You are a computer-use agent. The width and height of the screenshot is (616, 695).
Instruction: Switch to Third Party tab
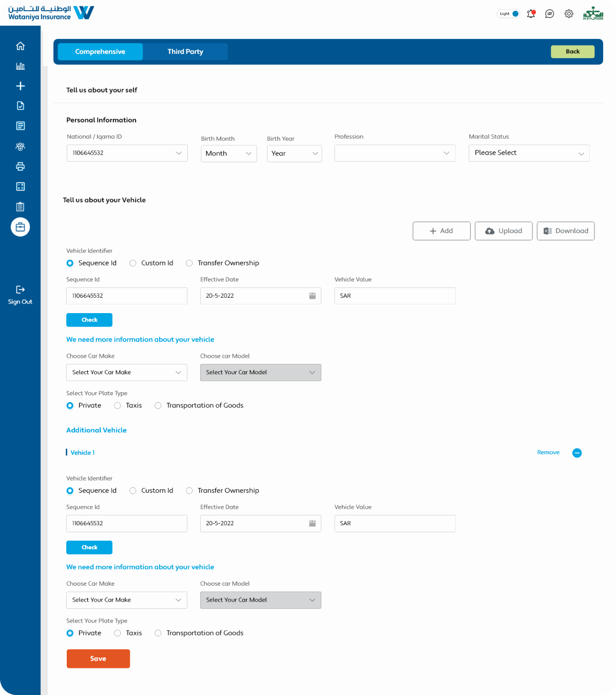click(185, 52)
